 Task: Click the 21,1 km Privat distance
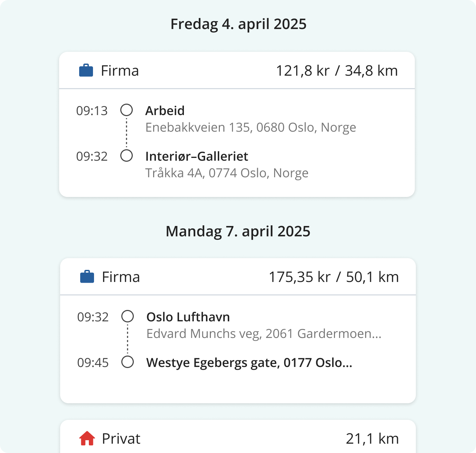point(372,439)
